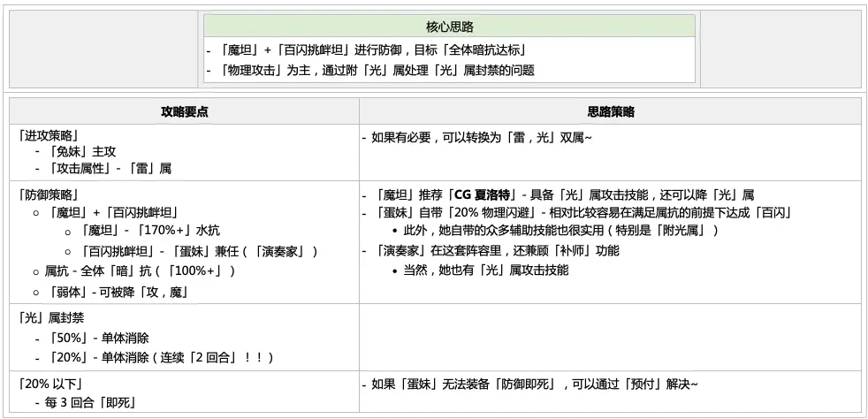Click the bold CG 夏洛特 text
This screenshot has height=419, width=868.
click(483, 194)
